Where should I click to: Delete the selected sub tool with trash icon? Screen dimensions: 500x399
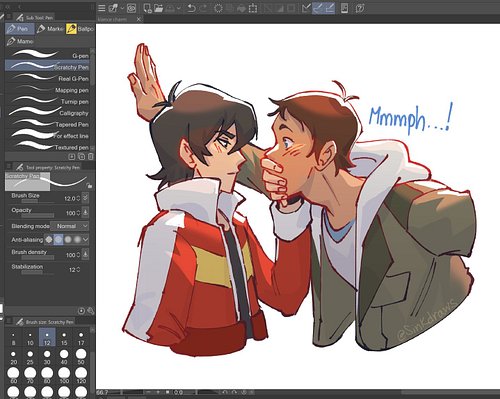91,156
